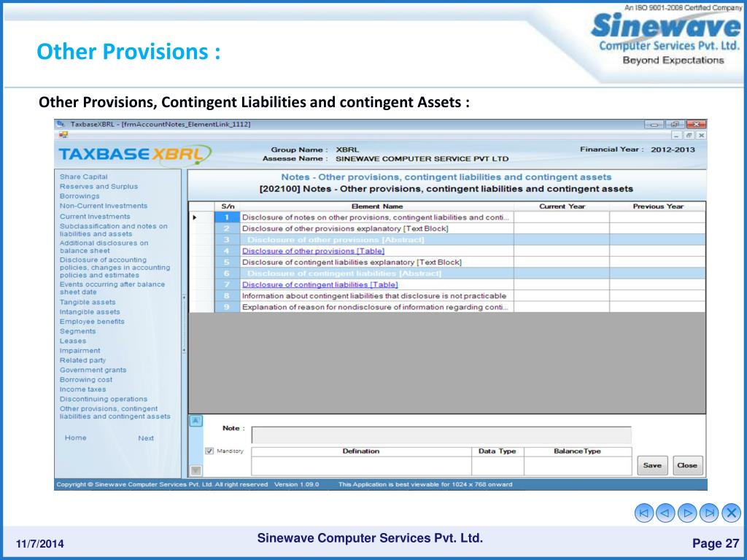The height and width of the screenshot is (560, 747).
Task: Click the Note text field
Action: click(x=441, y=435)
